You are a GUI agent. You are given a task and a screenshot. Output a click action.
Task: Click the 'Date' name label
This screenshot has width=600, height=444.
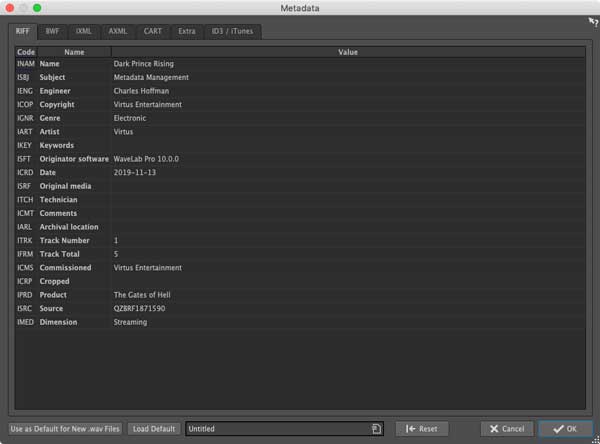pyautogui.click(x=48, y=173)
